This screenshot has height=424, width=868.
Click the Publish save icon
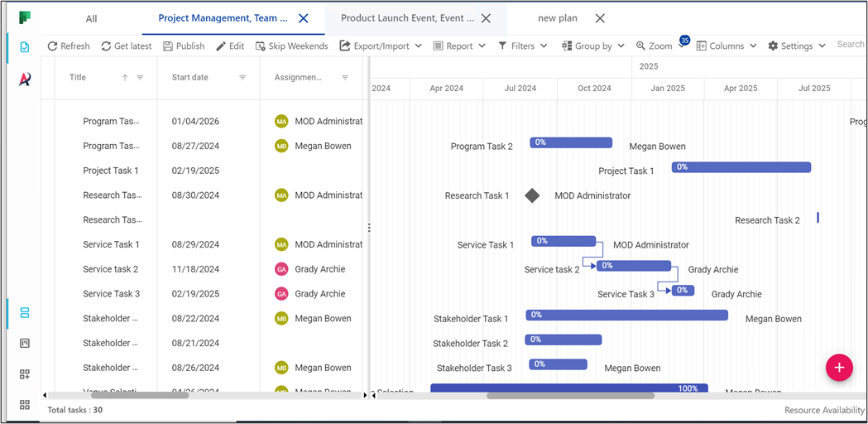coord(169,46)
